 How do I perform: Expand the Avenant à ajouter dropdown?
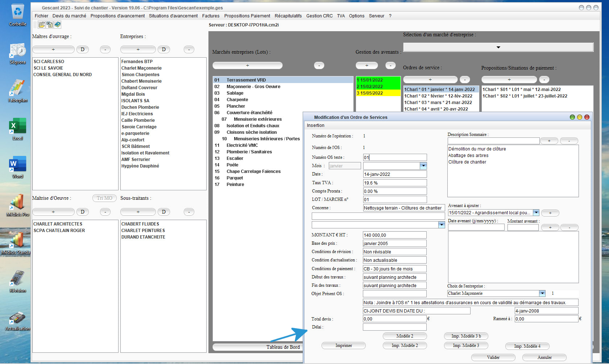536,213
